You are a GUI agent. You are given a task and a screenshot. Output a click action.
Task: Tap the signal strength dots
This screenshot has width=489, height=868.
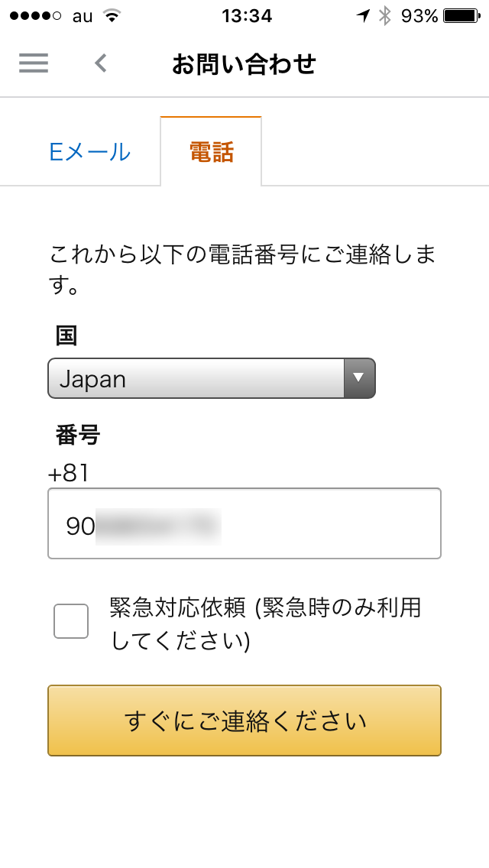pos(35,16)
